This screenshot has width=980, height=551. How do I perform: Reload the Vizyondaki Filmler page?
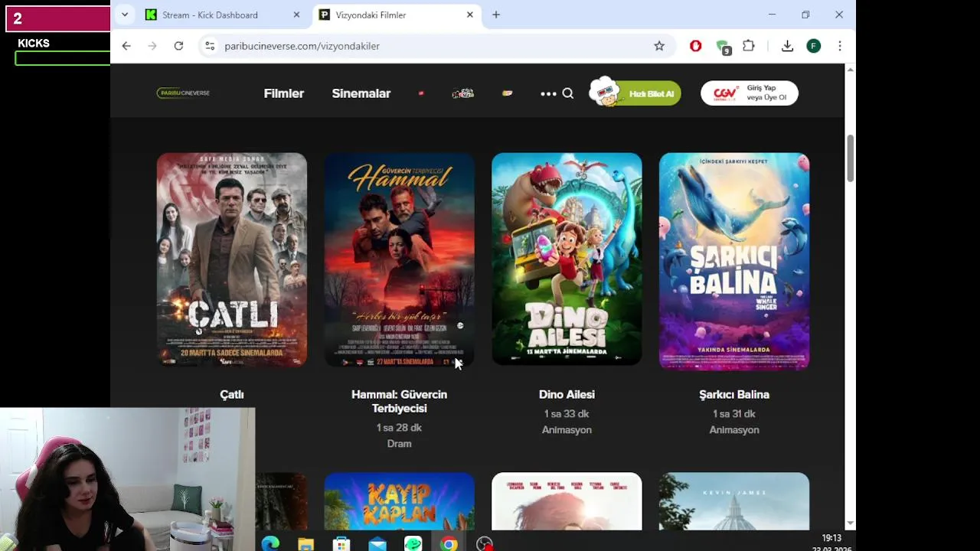(x=178, y=46)
